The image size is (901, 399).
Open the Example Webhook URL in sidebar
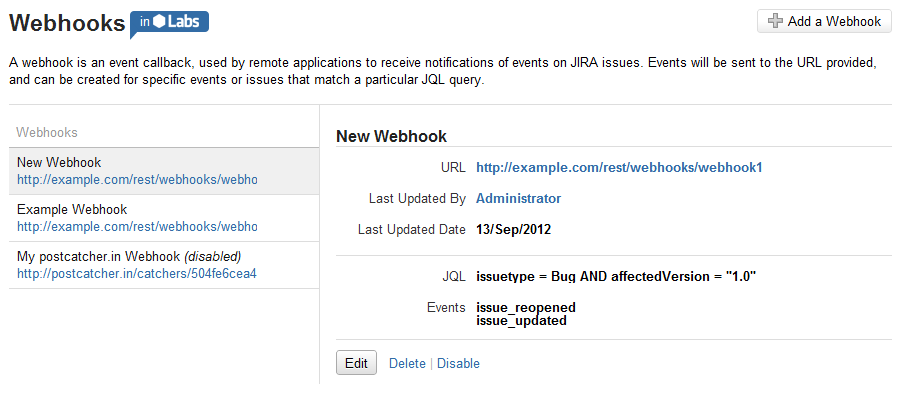137,227
